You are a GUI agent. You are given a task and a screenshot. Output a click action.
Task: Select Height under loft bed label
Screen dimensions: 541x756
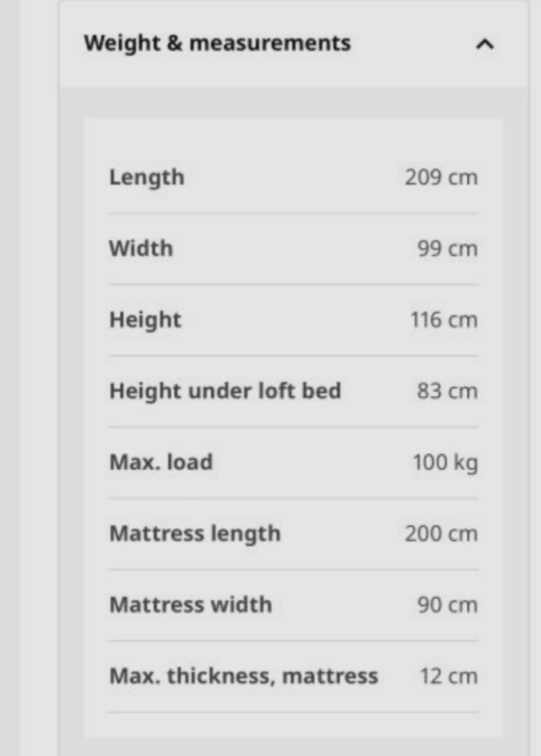tap(225, 391)
